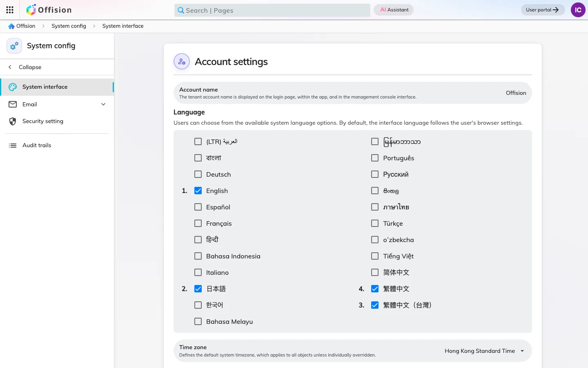Viewport: 588px width, 368px height.
Task: Focus the Search Pages input field
Action: 272,10
